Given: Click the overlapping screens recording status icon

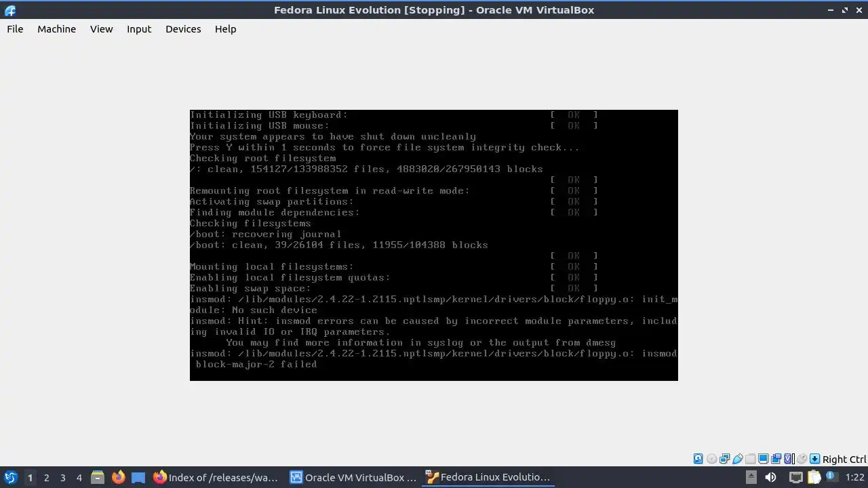Looking at the screenshot, I should tap(776, 459).
